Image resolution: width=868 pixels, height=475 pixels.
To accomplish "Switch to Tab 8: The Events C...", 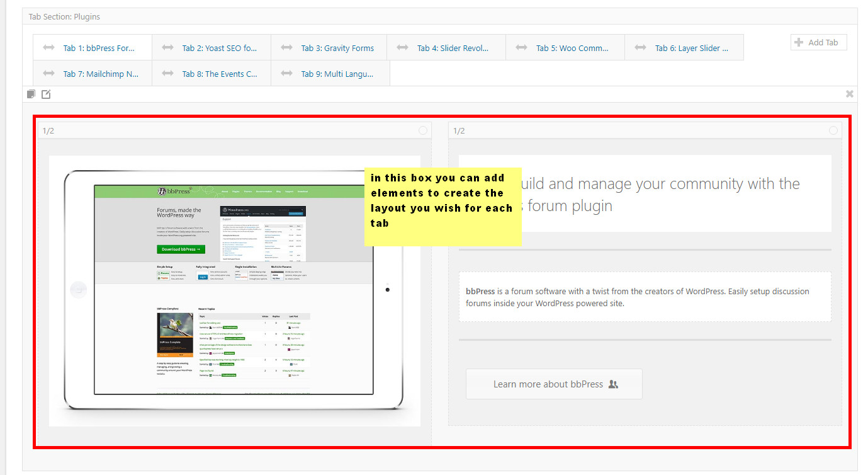I will (x=211, y=74).
